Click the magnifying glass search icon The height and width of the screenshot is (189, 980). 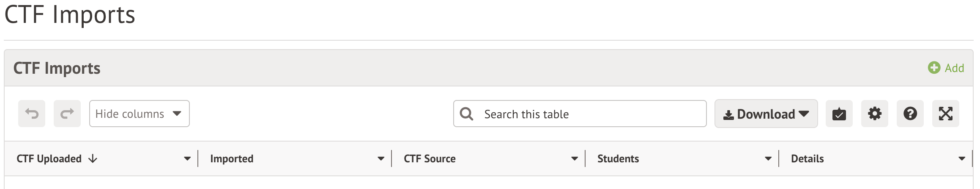[466, 114]
